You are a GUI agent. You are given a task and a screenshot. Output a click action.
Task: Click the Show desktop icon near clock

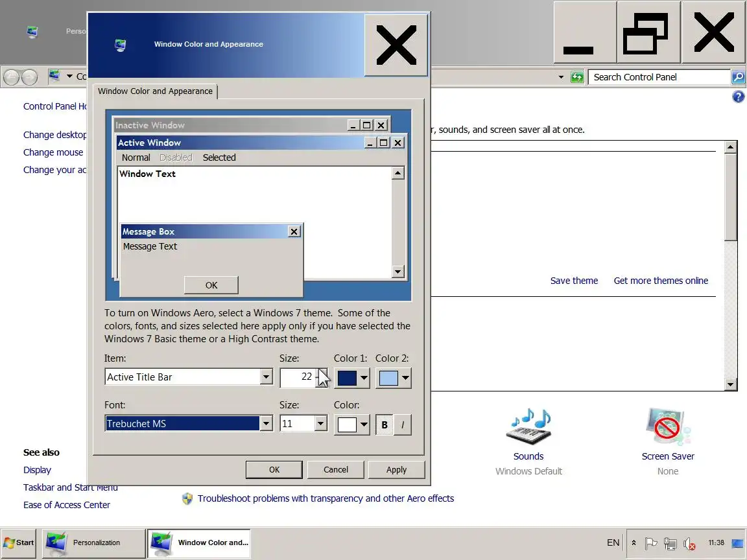coord(738,543)
